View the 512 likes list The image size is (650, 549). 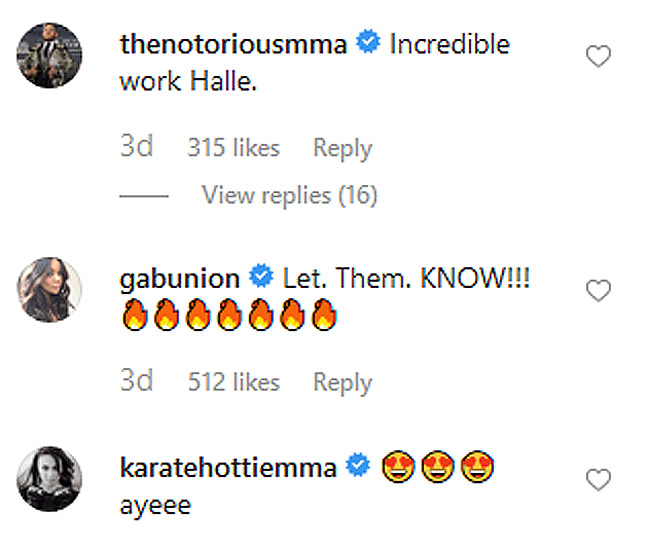pos(234,383)
